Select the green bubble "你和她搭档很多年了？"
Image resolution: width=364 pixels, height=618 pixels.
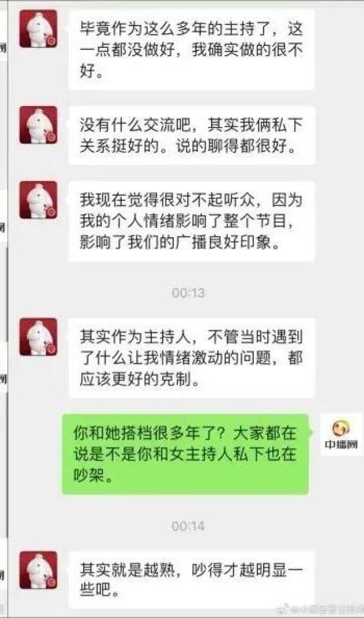click(185, 454)
